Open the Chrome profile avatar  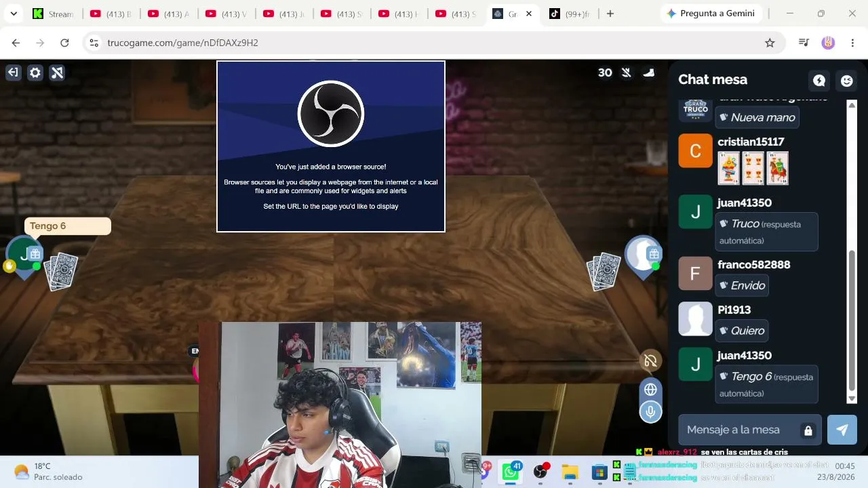[x=828, y=43]
